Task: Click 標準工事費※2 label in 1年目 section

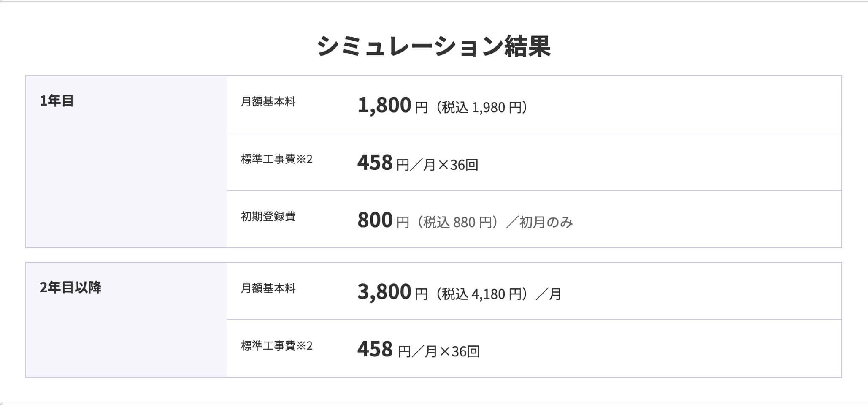Action: (277, 159)
